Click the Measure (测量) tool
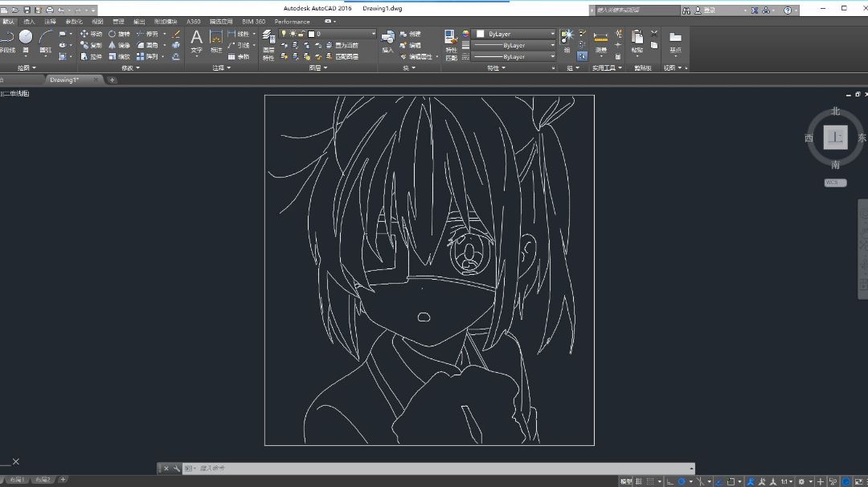Image resolution: width=868 pixels, height=487 pixels. pyautogui.click(x=600, y=42)
